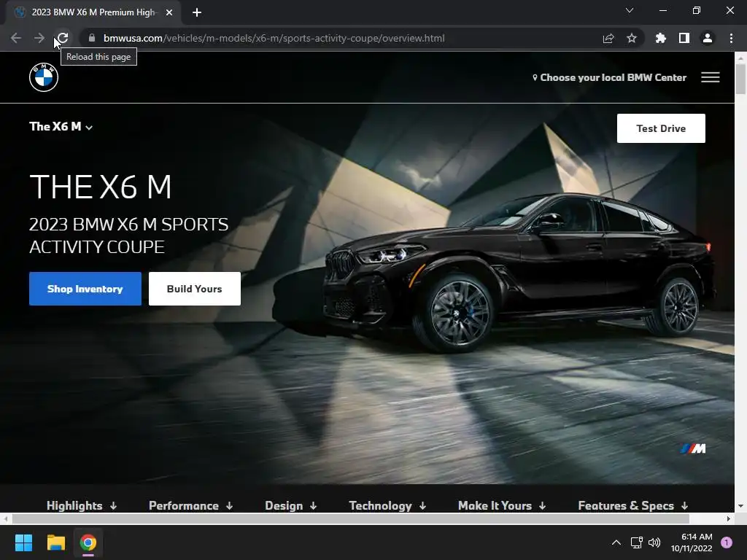Jump to Performance section

pos(190,505)
